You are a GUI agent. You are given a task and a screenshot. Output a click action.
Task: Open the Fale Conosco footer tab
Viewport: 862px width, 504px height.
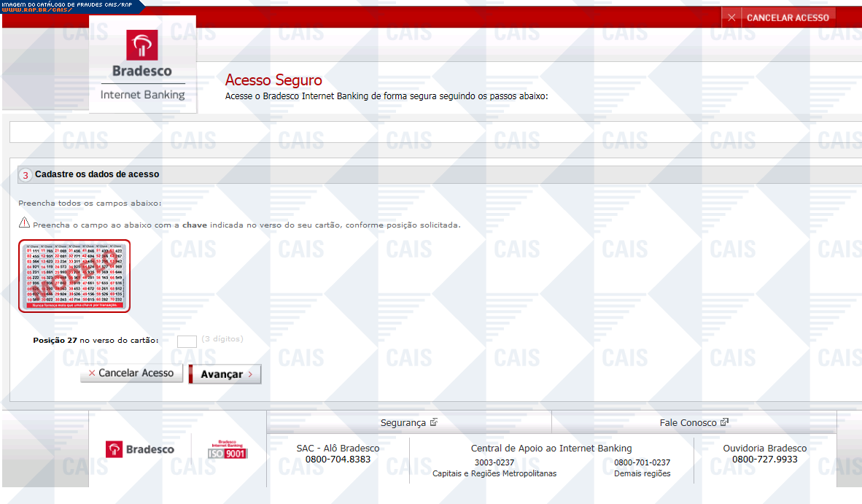coord(688,423)
